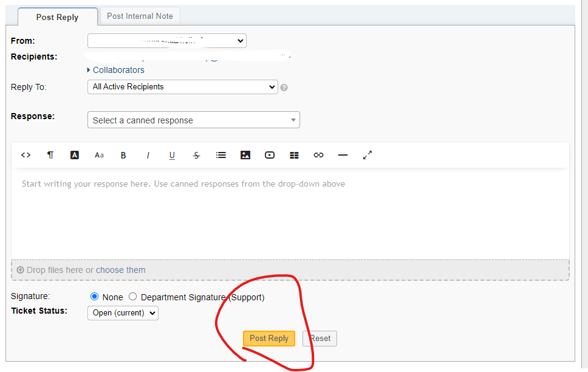Toggle bold formatting
The image size is (588, 372).
[123, 155]
